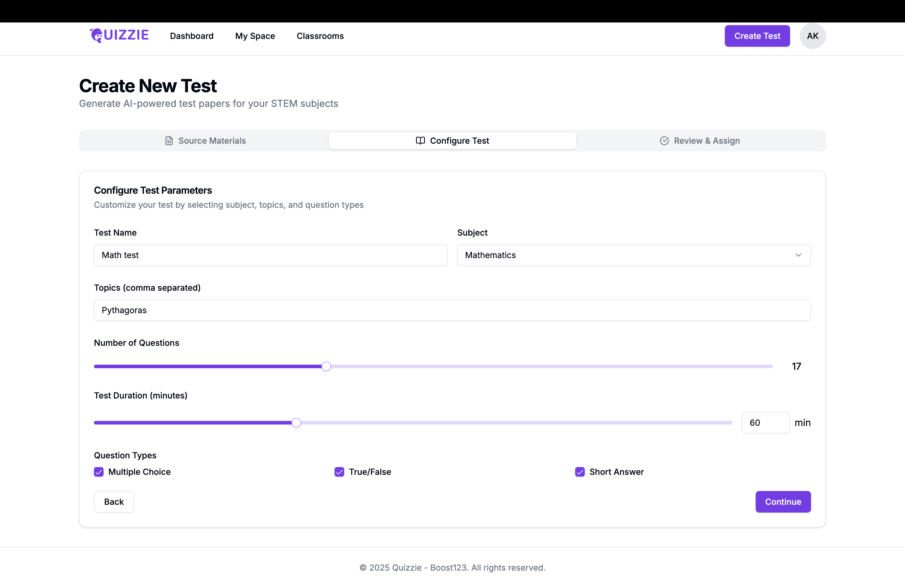Click the Quizzie logo icon
The height and width of the screenshot is (588, 905).
coord(96,35)
